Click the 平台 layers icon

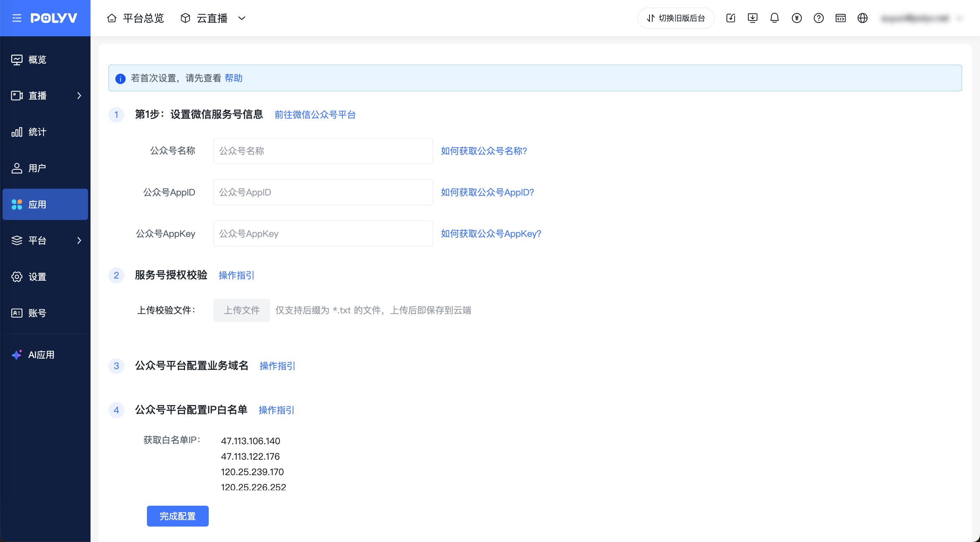click(x=17, y=240)
